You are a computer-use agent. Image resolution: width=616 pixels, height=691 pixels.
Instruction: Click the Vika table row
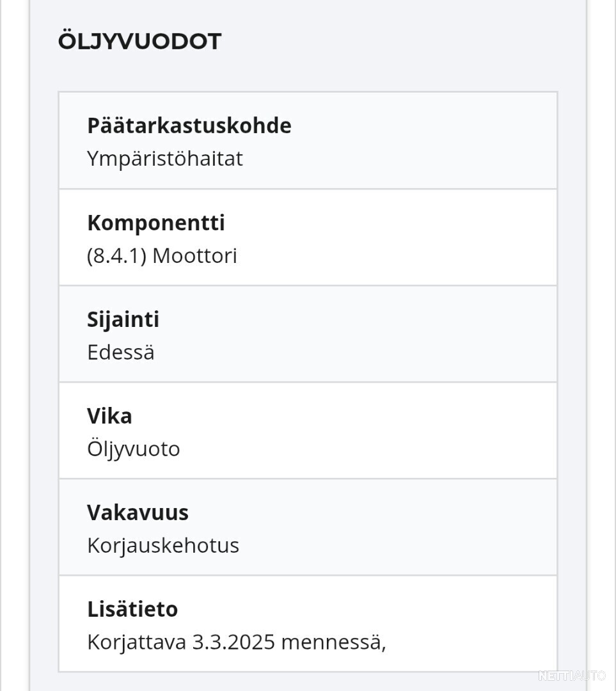point(308,431)
